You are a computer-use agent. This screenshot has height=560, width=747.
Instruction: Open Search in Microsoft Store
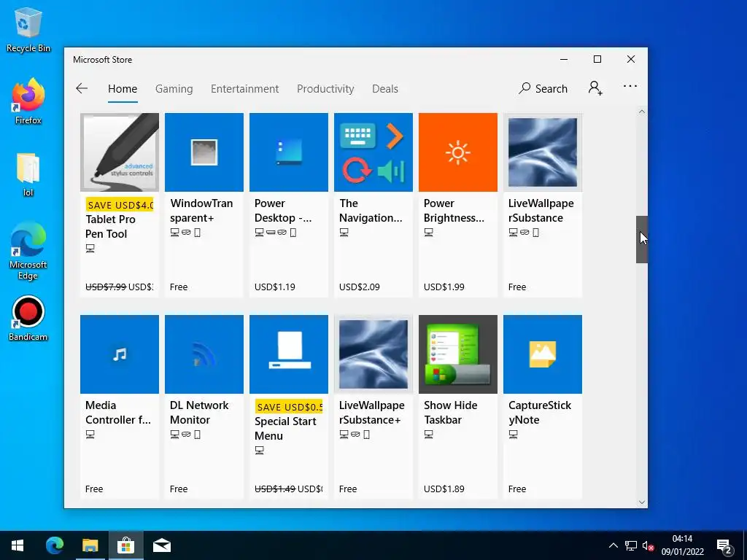point(543,88)
